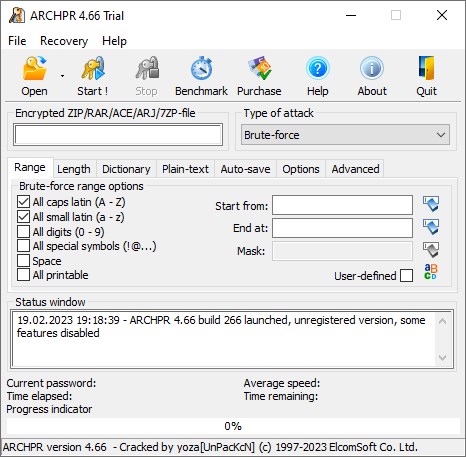Switch to the Length tab
Screen dimensions: 466x457
click(x=74, y=169)
